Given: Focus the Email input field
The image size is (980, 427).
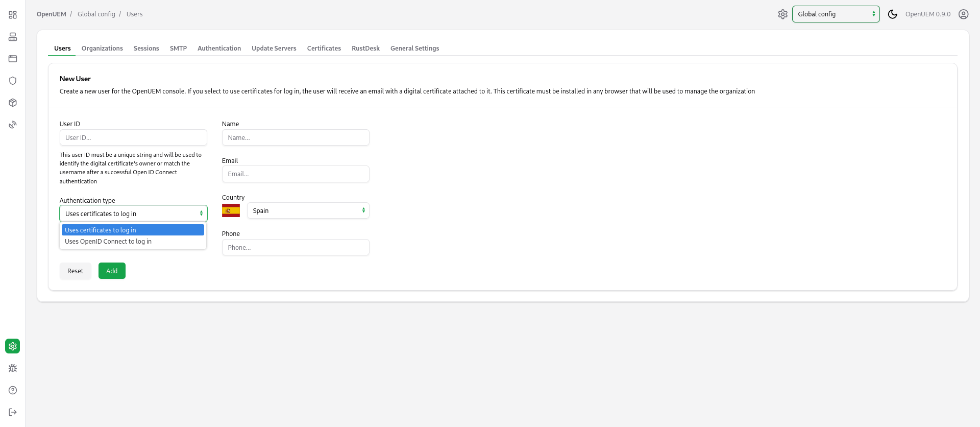Looking at the screenshot, I should click(296, 174).
